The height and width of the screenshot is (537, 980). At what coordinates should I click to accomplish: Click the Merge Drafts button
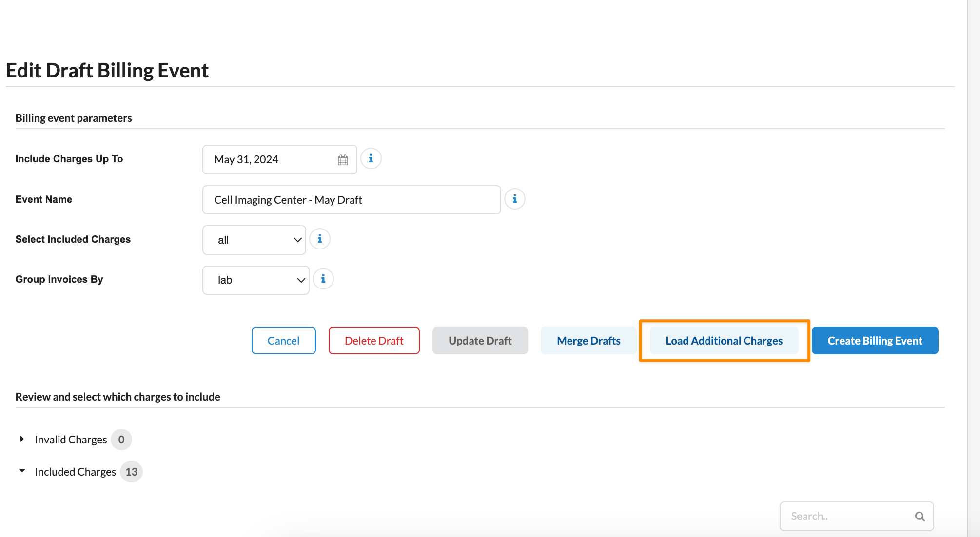click(588, 341)
